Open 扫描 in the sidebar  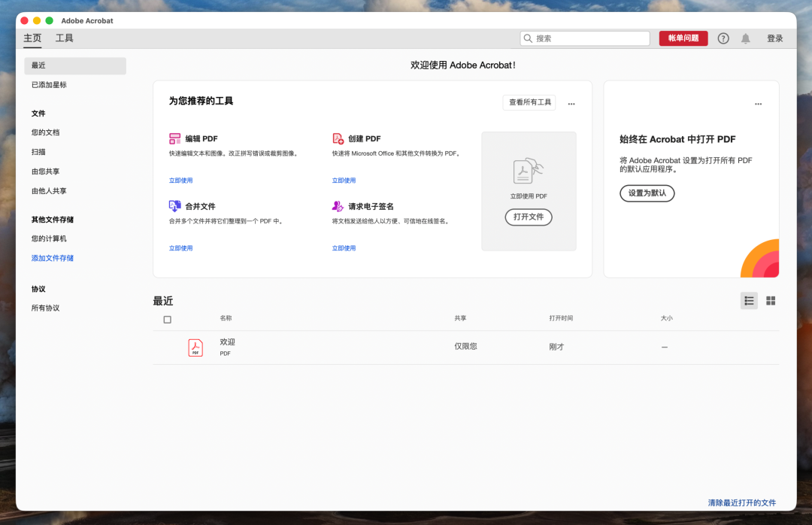[38, 152]
